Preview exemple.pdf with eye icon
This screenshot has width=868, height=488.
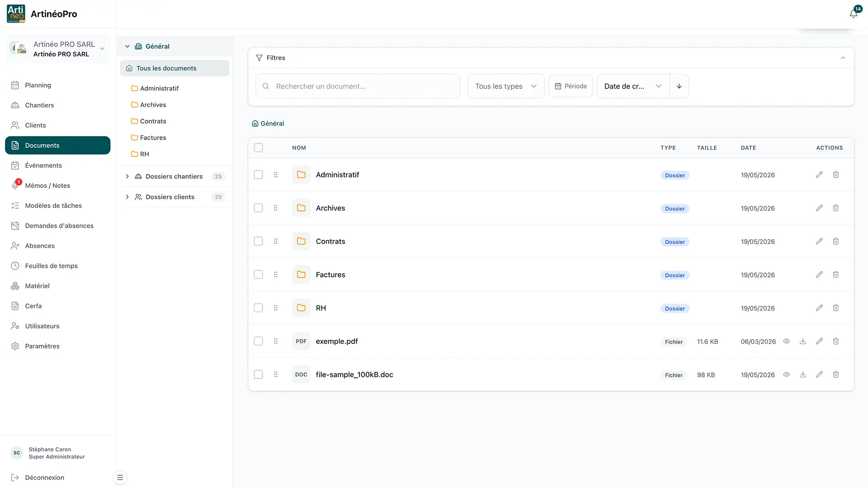pos(787,341)
